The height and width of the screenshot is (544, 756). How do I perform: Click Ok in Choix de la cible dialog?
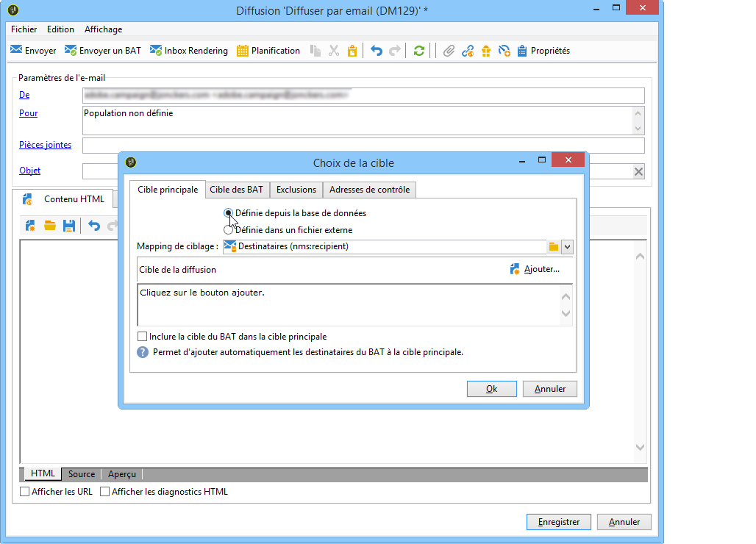pos(492,389)
